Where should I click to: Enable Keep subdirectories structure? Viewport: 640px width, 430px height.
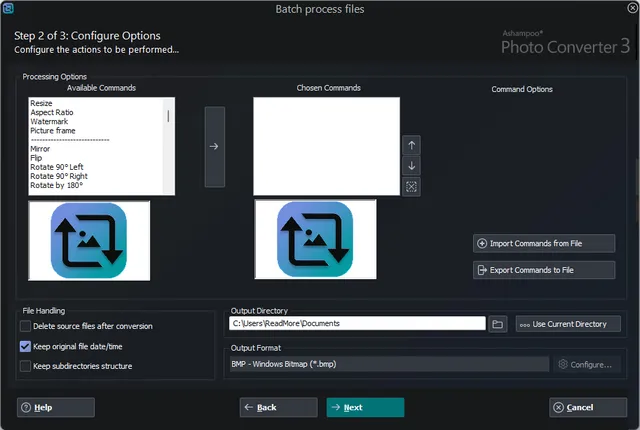click(x=25, y=366)
